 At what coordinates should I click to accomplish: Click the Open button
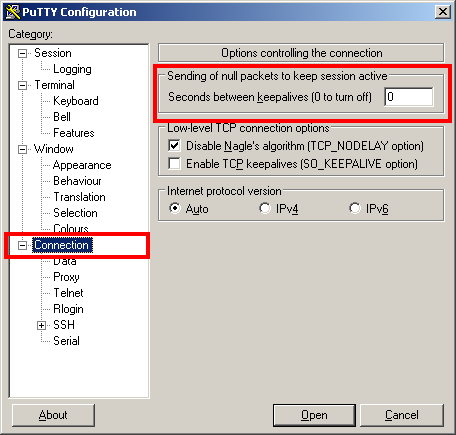tap(314, 415)
